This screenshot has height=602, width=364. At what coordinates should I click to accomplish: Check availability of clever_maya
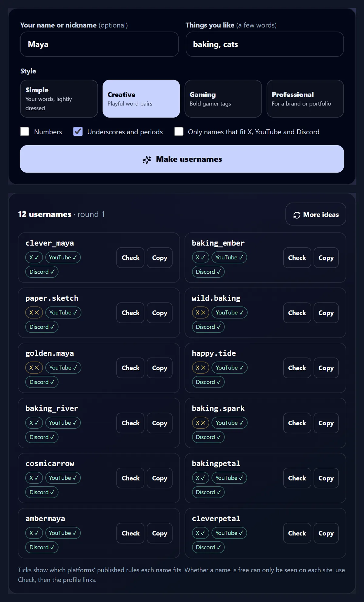pos(130,258)
